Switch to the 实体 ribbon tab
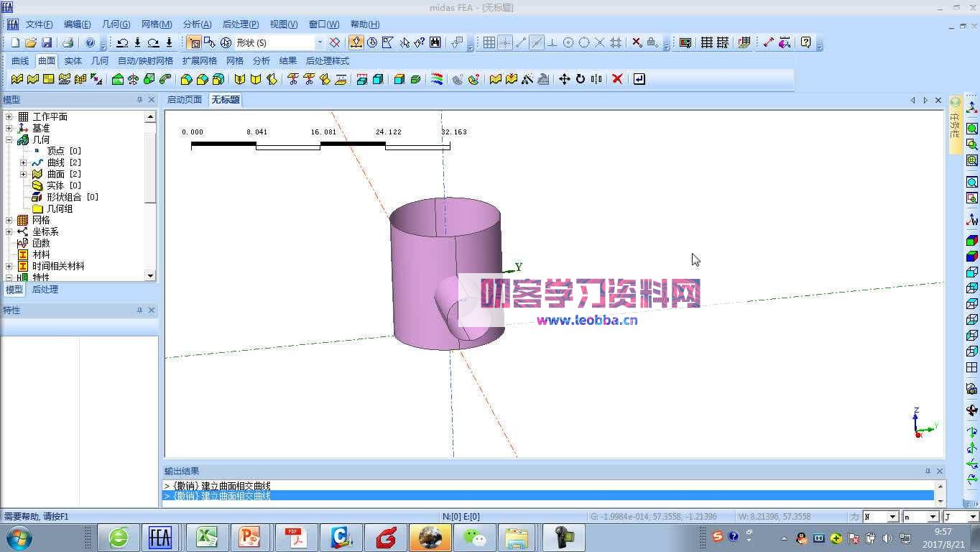The width and height of the screenshot is (980, 552). (73, 60)
